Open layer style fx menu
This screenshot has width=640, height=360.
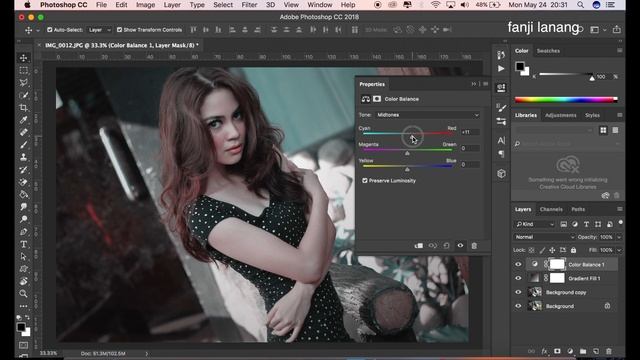click(544, 351)
